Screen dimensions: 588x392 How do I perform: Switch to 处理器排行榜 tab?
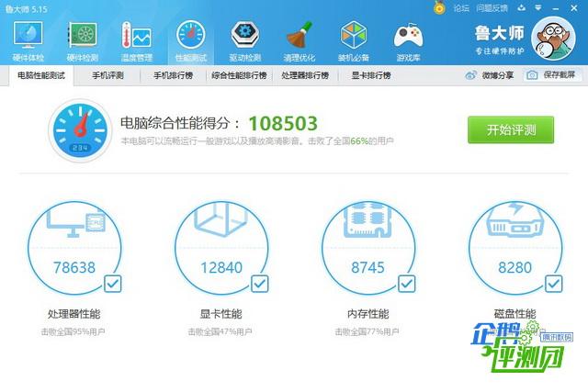[x=305, y=75]
